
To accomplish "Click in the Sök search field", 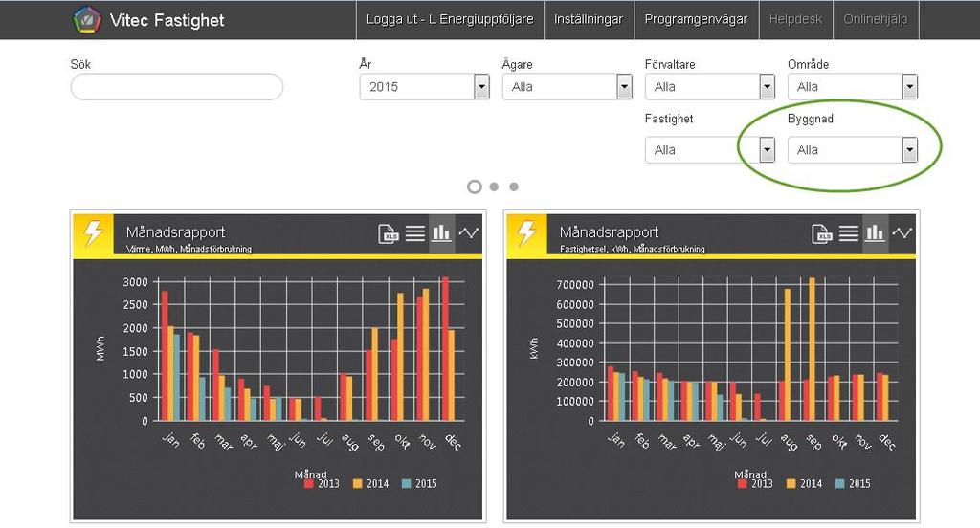I will (177, 87).
